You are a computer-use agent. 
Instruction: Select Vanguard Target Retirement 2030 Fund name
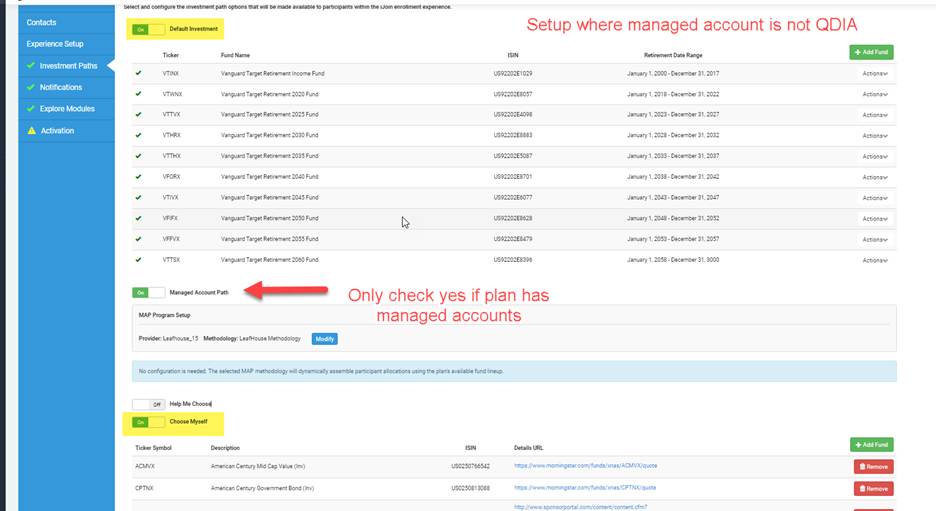pyautogui.click(x=269, y=136)
